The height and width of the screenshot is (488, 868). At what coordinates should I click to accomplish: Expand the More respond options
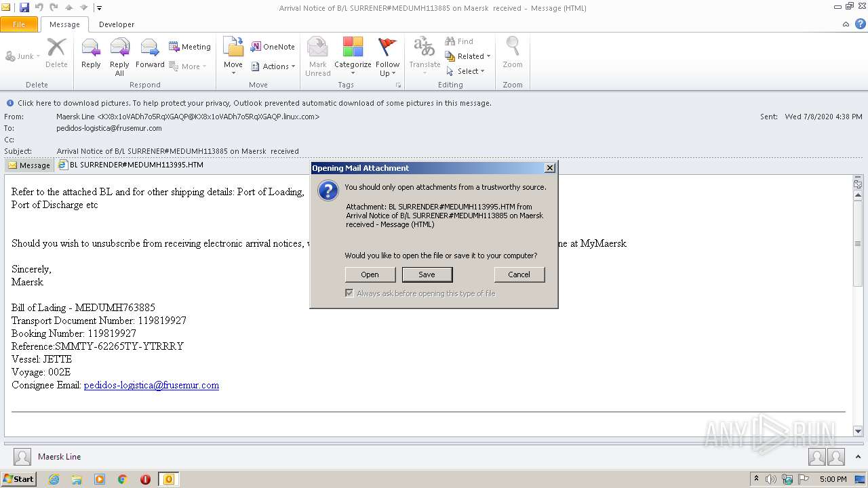coord(188,66)
